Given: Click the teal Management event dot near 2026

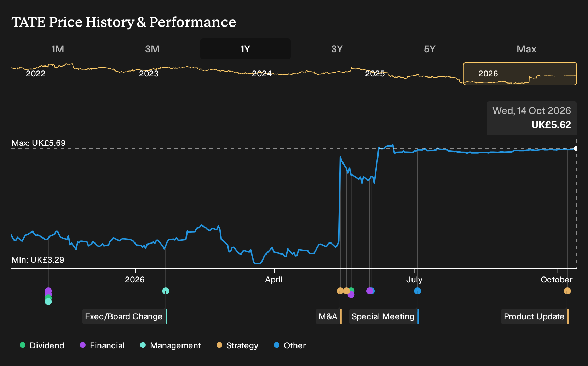Looking at the screenshot, I should 166,291.
